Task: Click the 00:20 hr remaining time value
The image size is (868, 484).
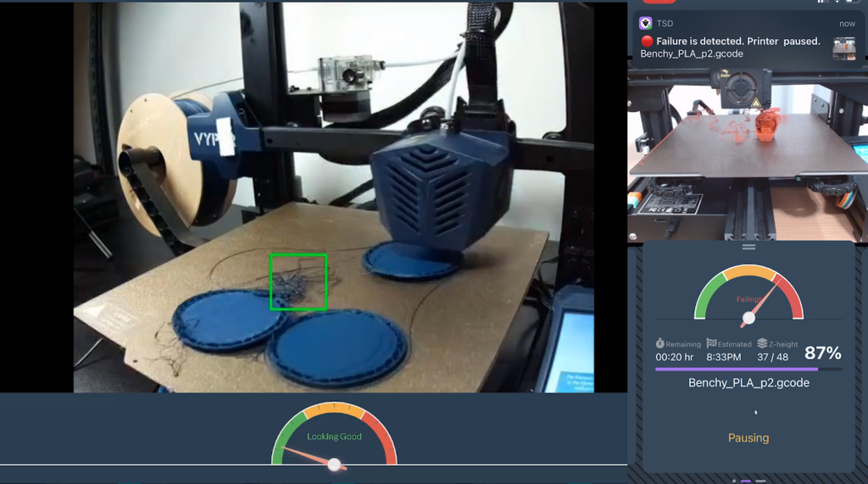Action: pos(674,357)
